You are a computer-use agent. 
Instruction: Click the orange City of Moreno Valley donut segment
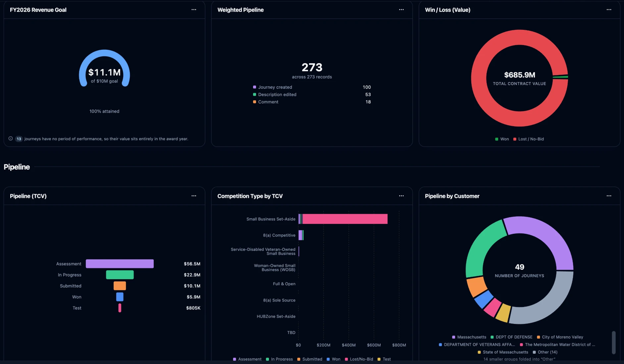pos(476,287)
